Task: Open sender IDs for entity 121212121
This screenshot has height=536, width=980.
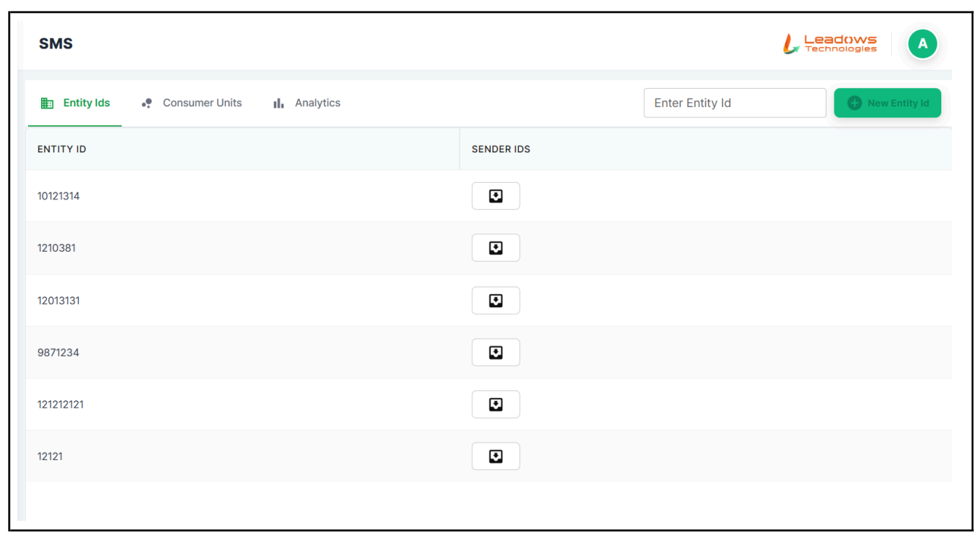Action: (x=495, y=405)
